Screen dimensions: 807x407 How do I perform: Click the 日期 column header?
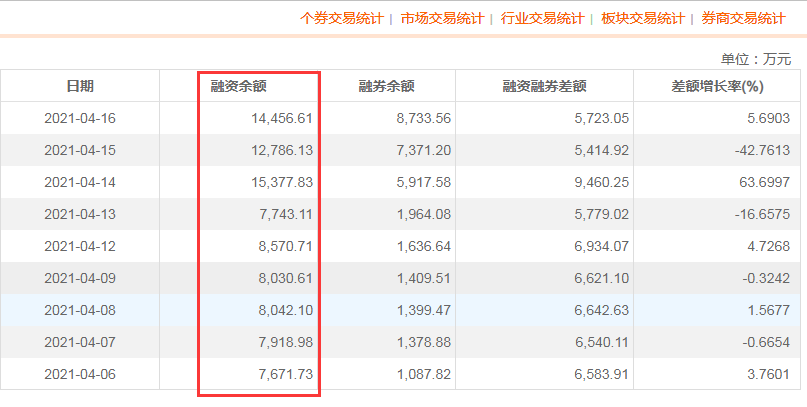click(80, 86)
